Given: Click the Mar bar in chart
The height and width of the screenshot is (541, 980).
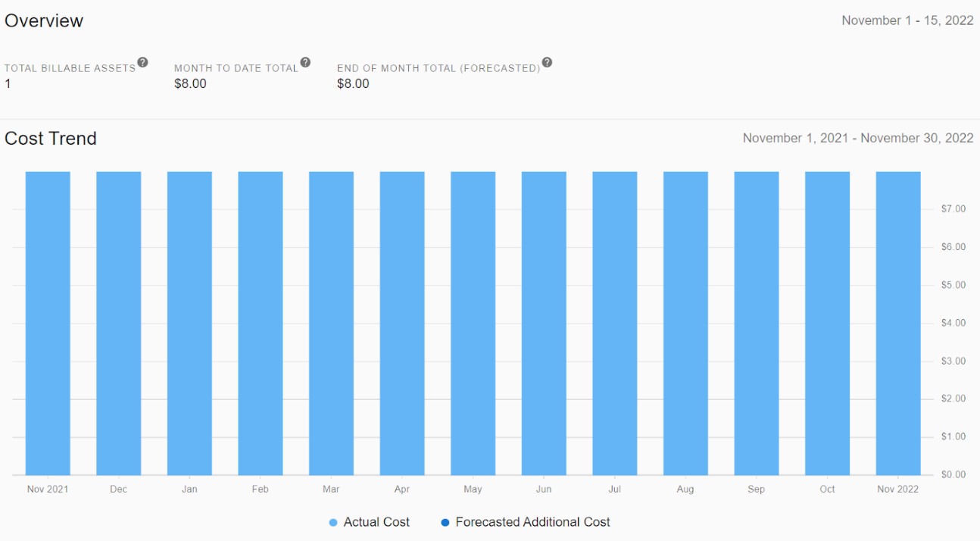Looking at the screenshot, I should 331,324.
